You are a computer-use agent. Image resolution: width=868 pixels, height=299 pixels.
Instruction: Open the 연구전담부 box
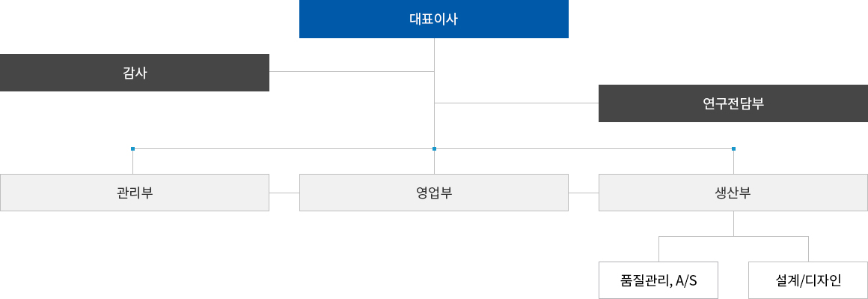[733, 103]
